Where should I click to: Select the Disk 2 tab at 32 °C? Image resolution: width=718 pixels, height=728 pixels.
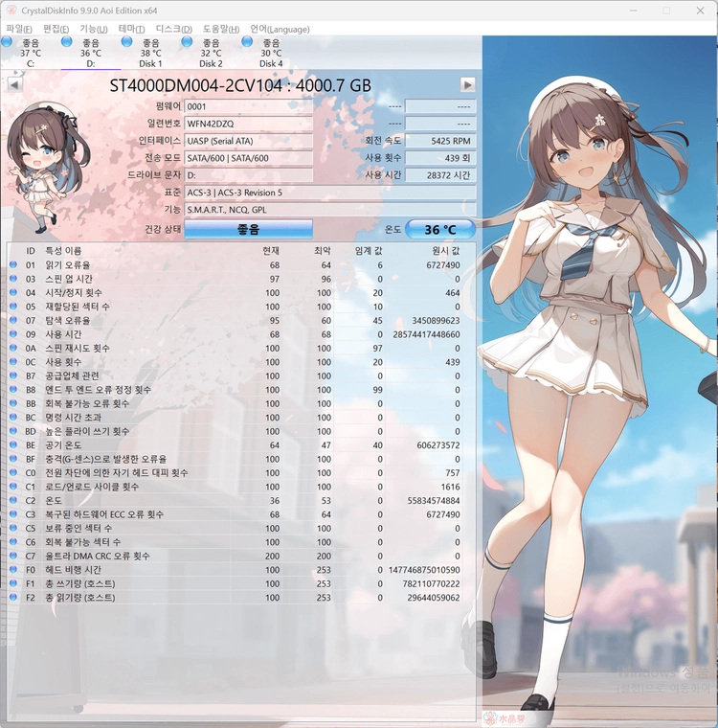[x=212, y=53]
